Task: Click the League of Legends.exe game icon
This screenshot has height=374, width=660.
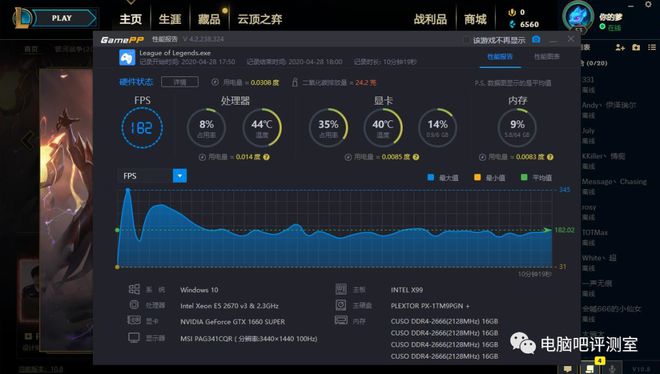Action: pos(127,58)
